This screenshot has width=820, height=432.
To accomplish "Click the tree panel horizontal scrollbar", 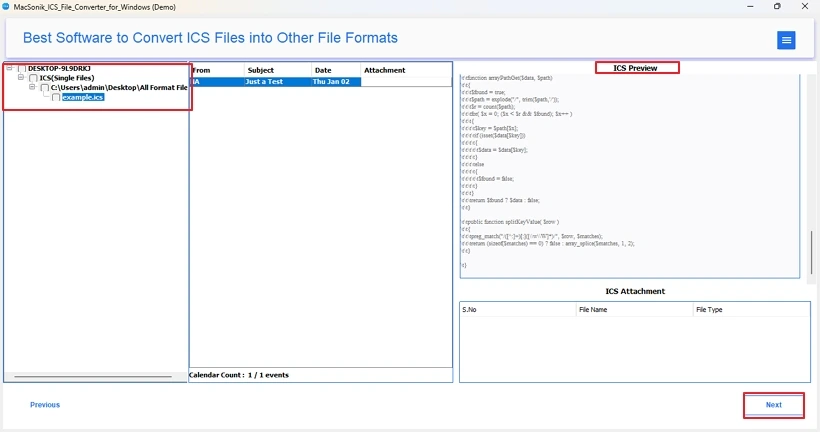I will pyautogui.click(x=93, y=377).
